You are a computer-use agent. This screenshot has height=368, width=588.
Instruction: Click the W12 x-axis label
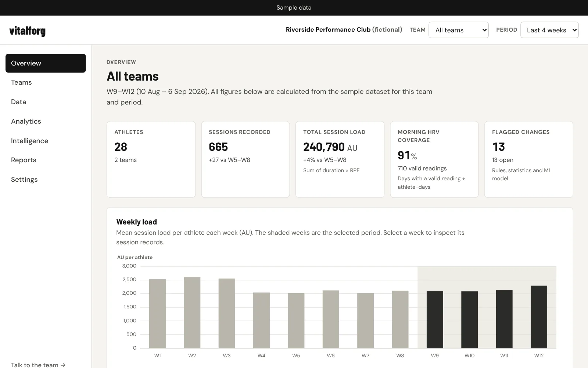coord(539,355)
